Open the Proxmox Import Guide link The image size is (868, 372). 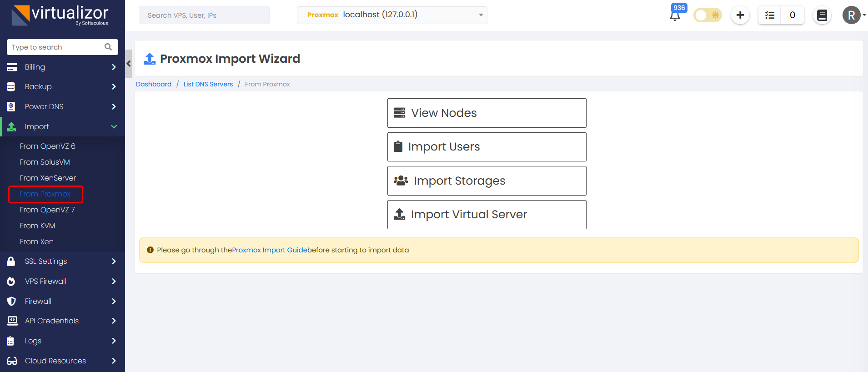270,250
